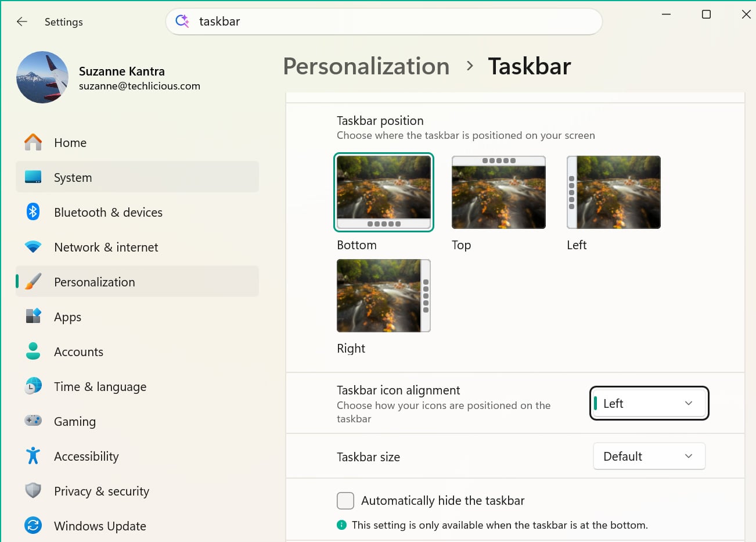Open Network & internet settings
756x542 pixels.
click(138, 247)
